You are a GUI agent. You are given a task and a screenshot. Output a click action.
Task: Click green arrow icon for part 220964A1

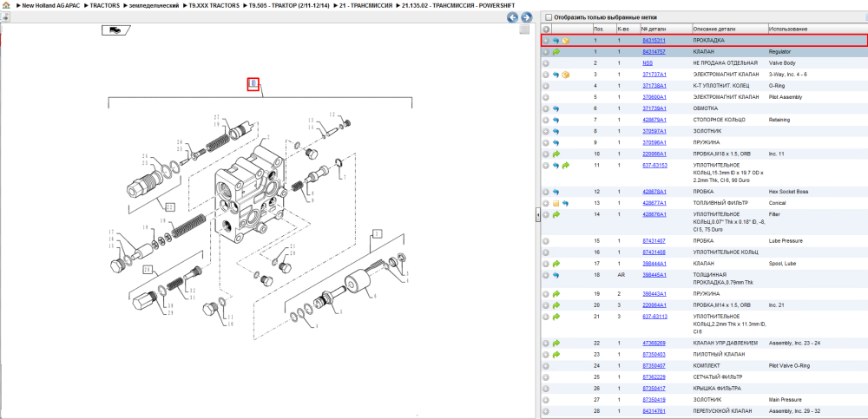click(x=556, y=305)
